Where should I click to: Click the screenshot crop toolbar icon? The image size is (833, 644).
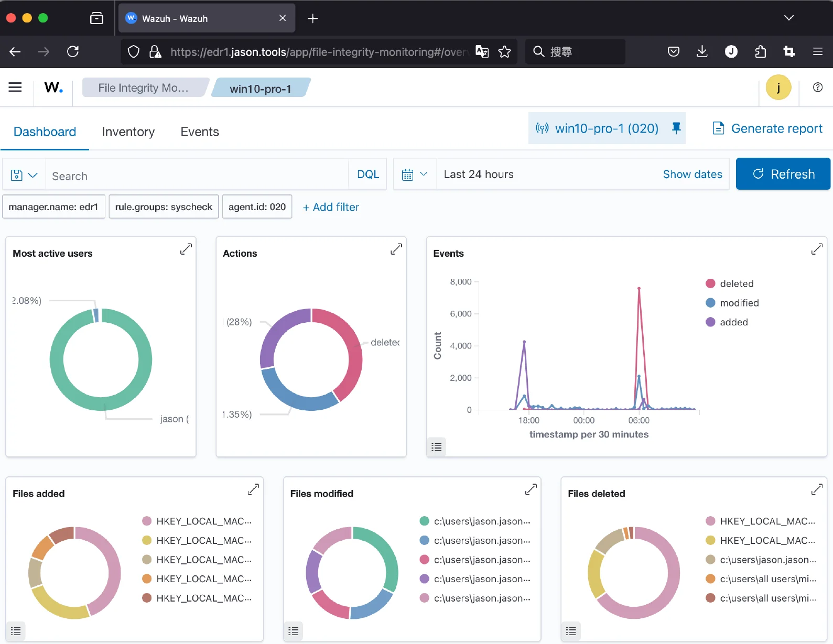point(789,51)
